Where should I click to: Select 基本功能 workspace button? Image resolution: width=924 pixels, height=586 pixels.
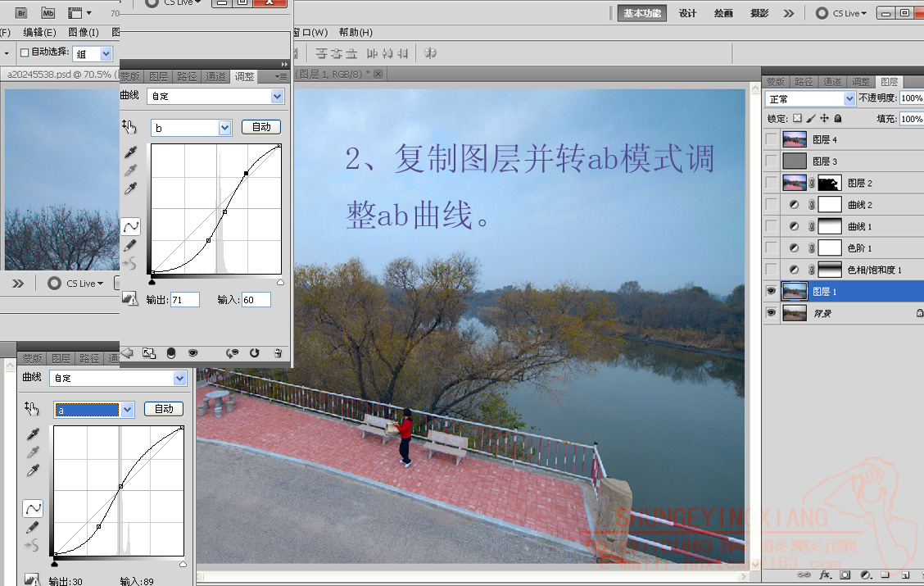[x=641, y=13]
